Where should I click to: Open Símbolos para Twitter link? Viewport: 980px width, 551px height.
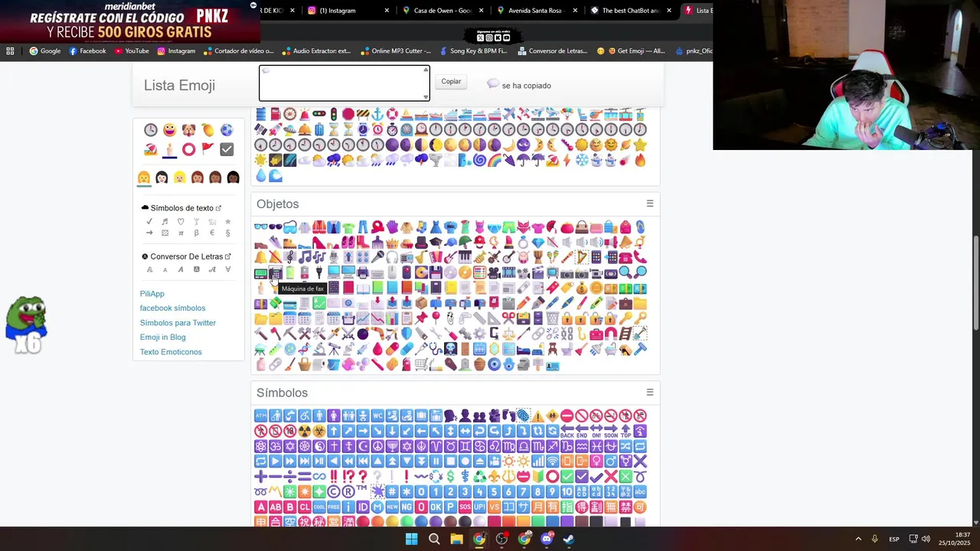point(178,323)
